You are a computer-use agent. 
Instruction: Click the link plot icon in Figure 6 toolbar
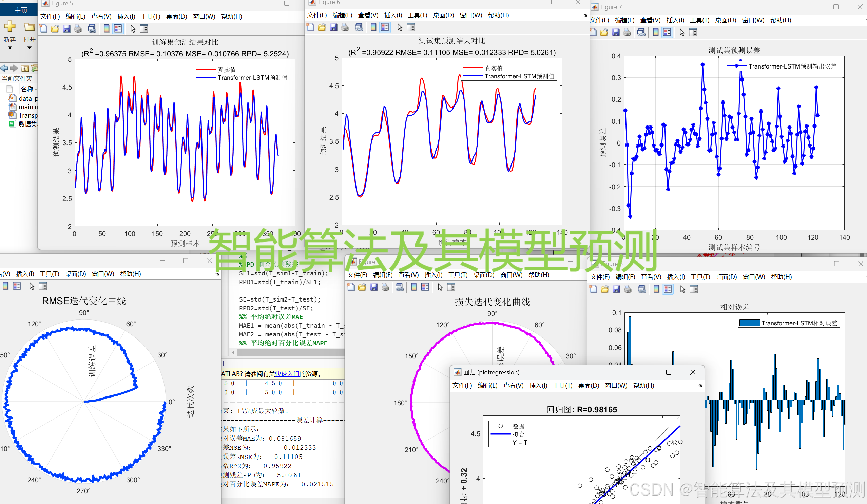(x=359, y=27)
